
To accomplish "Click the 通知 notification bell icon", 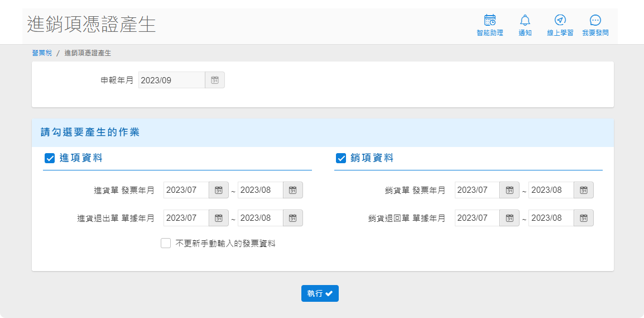I will point(525,21).
